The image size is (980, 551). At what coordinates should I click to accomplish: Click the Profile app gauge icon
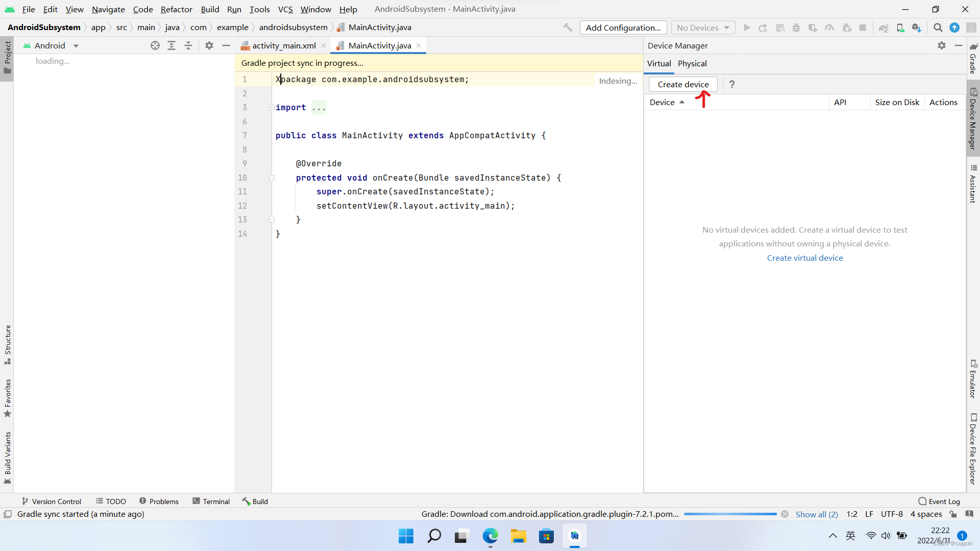829,28
